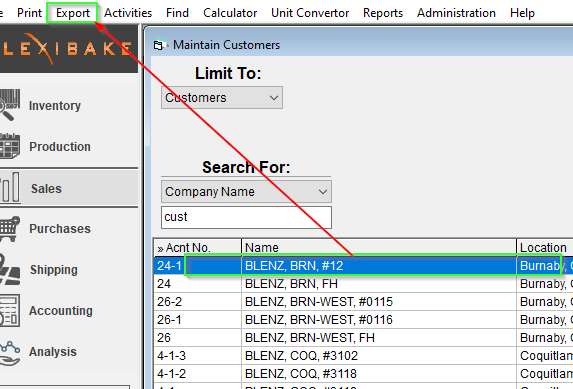Image resolution: width=573 pixels, height=389 pixels.
Task: Sort by the Location column header
Action: pyautogui.click(x=544, y=248)
